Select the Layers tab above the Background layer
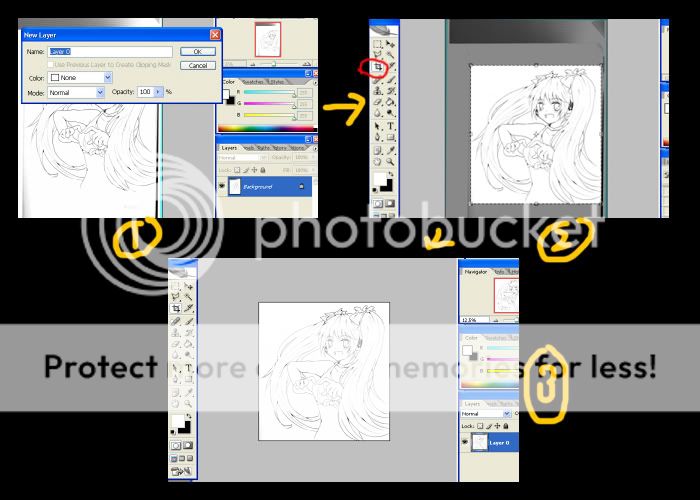This screenshot has width=700, height=500. tap(229, 148)
